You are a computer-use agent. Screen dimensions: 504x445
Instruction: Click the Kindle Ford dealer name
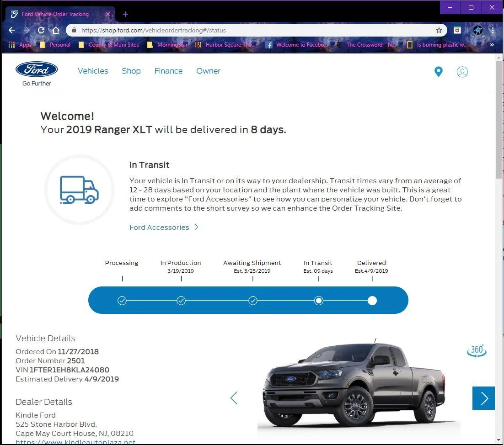[36, 415]
